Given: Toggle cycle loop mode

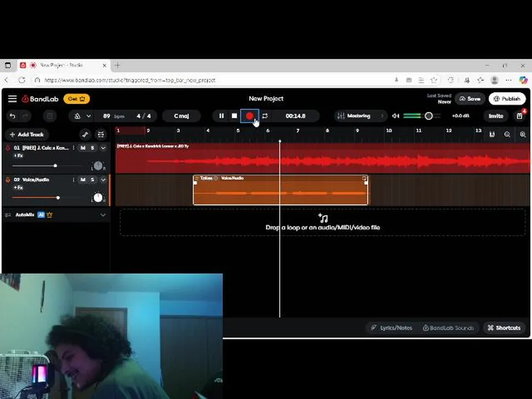Looking at the screenshot, I should click(x=265, y=116).
